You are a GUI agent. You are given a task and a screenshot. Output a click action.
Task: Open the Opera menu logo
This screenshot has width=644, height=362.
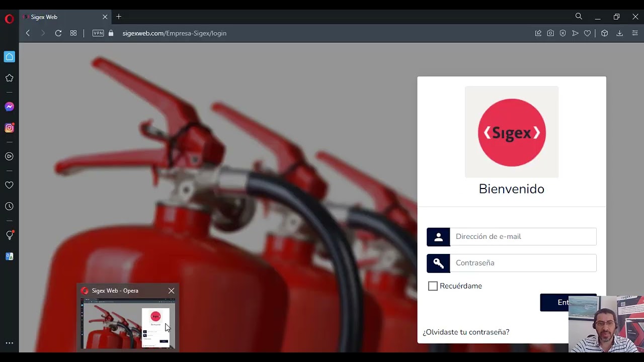tap(9, 19)
